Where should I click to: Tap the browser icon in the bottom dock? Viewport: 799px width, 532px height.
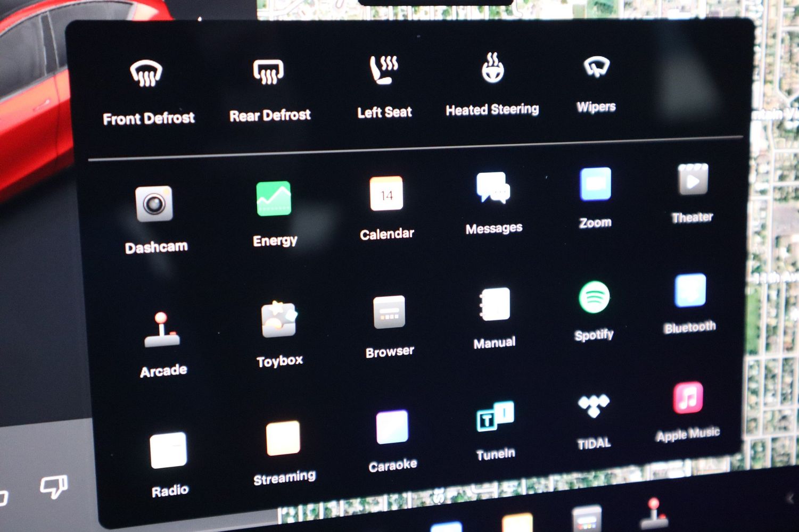point(587,519)
